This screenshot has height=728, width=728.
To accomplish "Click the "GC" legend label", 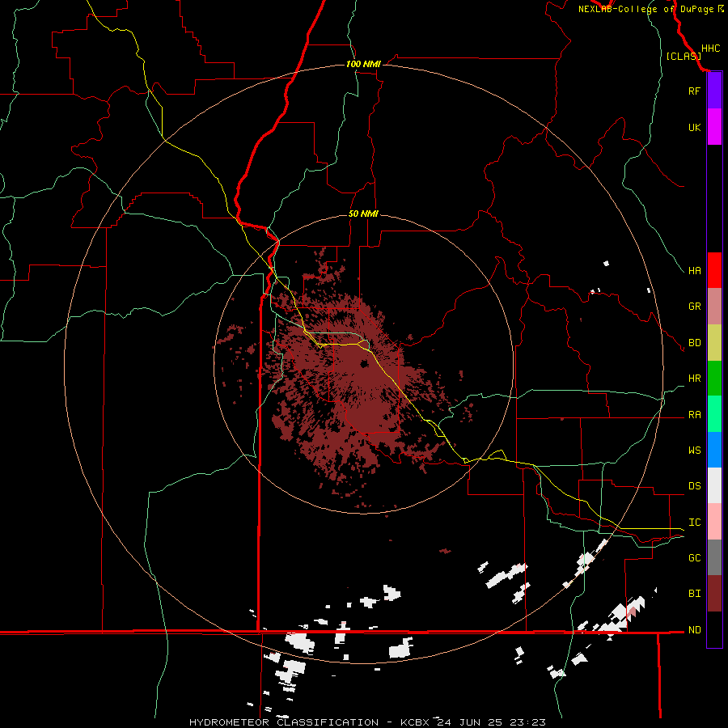I will (x=694, y=558).
